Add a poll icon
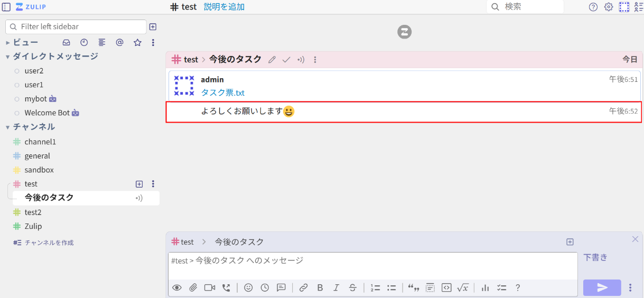Screen dimensions: 644x298 [x=485, y=288]
